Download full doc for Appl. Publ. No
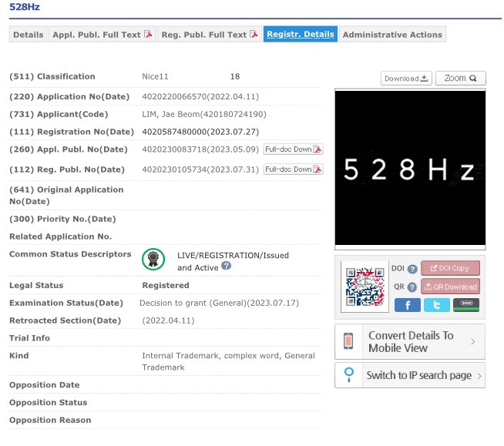 pyautogui.click(x=293, y=149)
